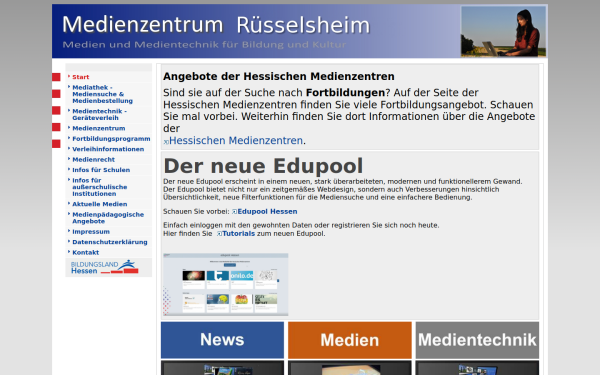Open the Start navigation link

click(x=81, y=77)
